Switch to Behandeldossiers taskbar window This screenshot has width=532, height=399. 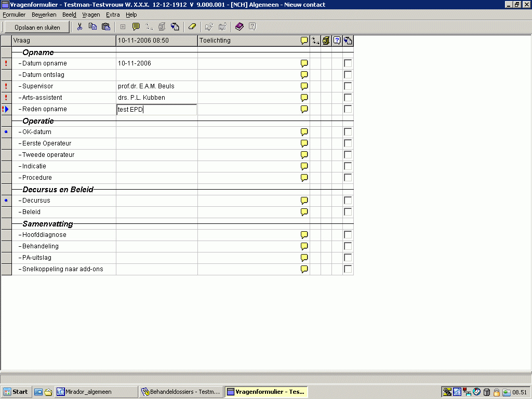pos(181,392)
